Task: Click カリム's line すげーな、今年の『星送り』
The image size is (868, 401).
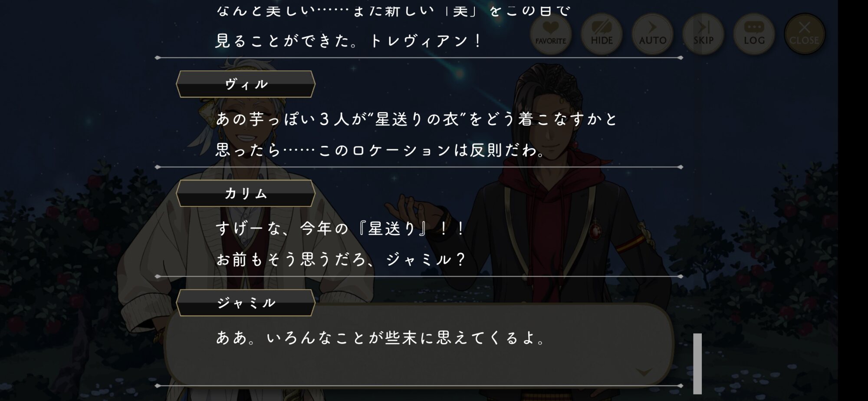Action: click(x=341, y=228)
